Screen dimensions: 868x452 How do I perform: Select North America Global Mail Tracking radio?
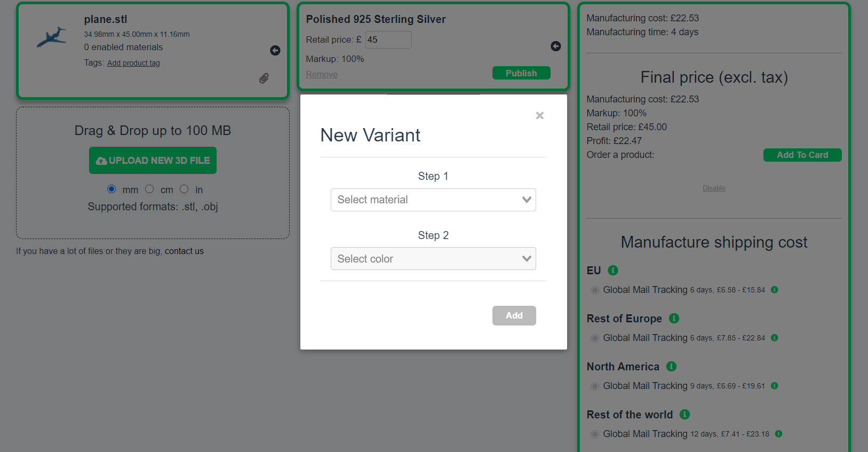[595, 386]
